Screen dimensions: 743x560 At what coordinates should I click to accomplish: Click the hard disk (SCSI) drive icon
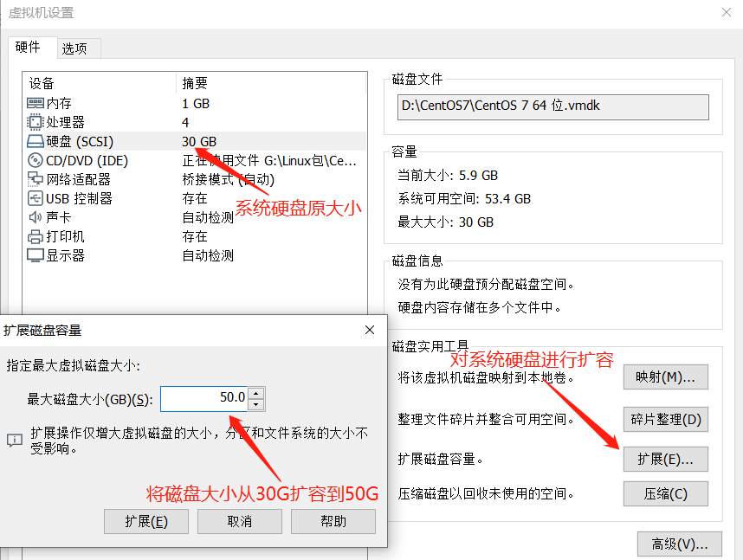coord(35,141)
